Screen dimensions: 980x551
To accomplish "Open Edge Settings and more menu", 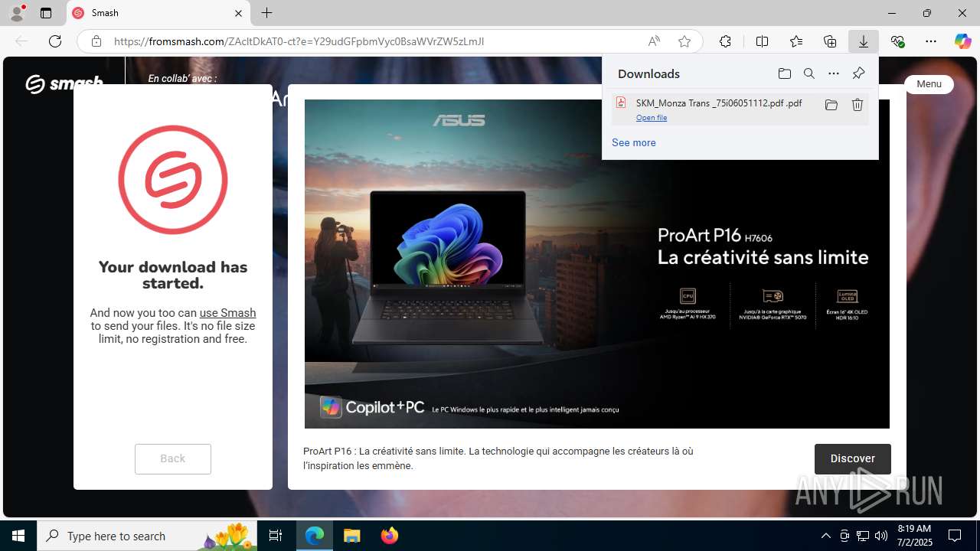I will [931, 41].
